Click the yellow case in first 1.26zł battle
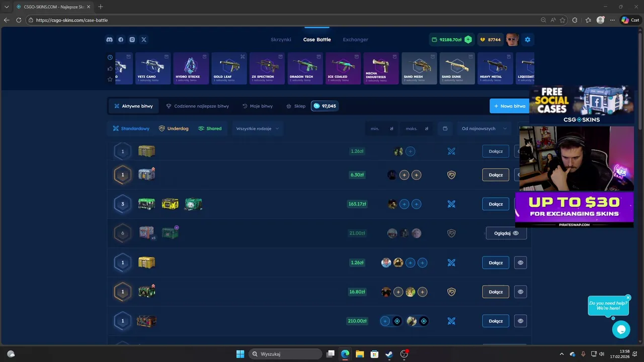This screenshot has height=362, width=644. 147,151
